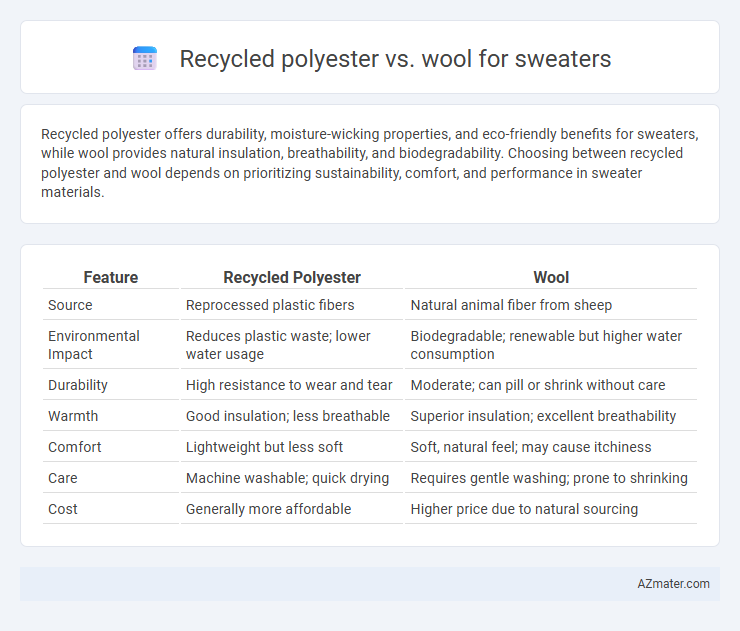Click the 'Durability' row label
740x631 pixels.
tap(78, 385)
